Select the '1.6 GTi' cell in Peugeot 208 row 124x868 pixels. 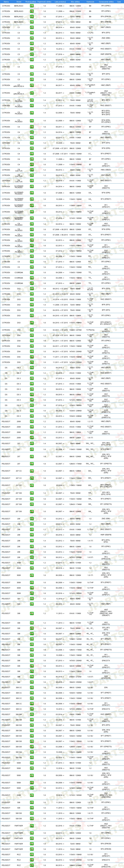click(90, 557)
